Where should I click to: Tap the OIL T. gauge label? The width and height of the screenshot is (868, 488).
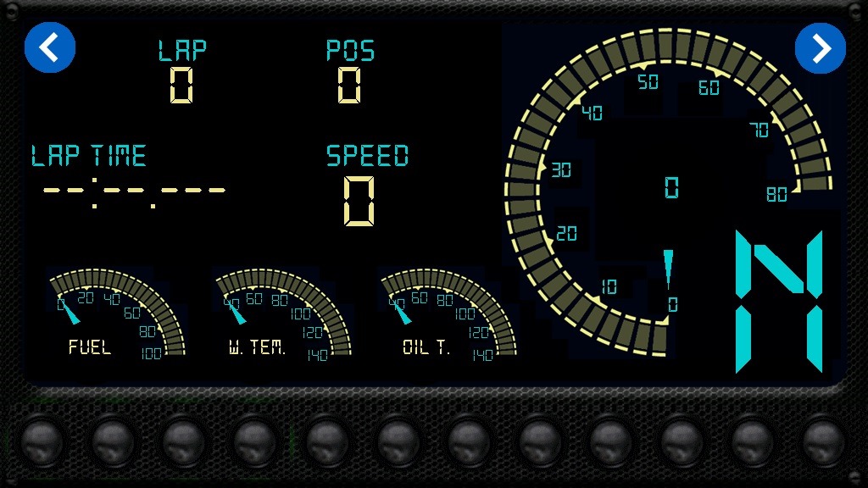pyautogui.click(x=426, y=347)
